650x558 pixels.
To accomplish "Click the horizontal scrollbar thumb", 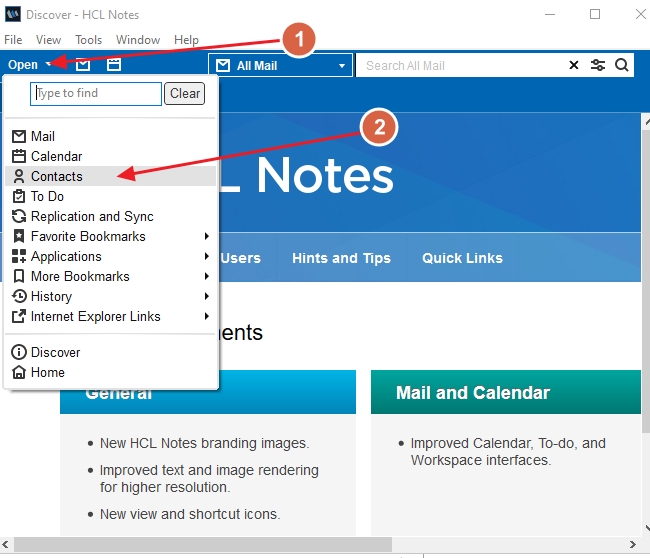I will coord(203,544).
